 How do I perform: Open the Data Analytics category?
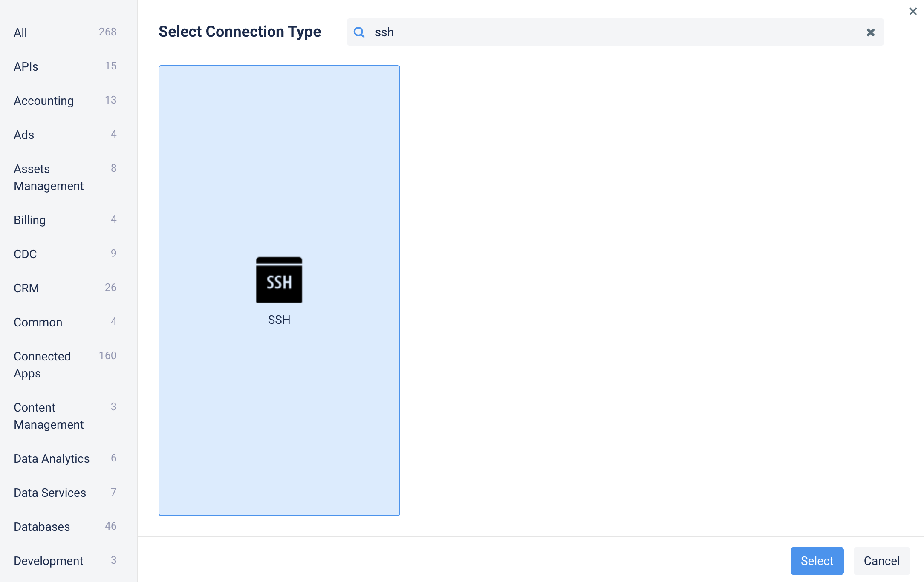pos(51,458)
